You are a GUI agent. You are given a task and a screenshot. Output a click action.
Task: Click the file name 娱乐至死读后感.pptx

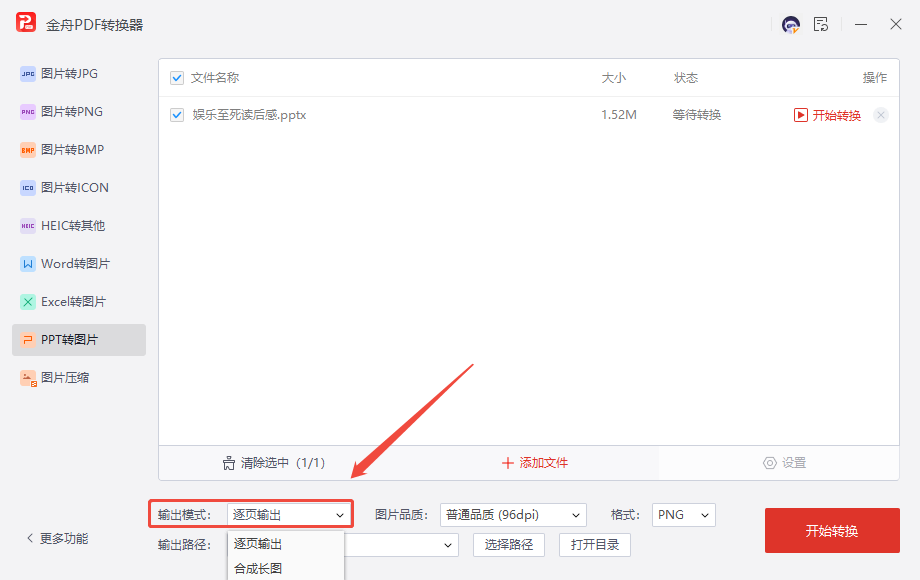point(249,115)
